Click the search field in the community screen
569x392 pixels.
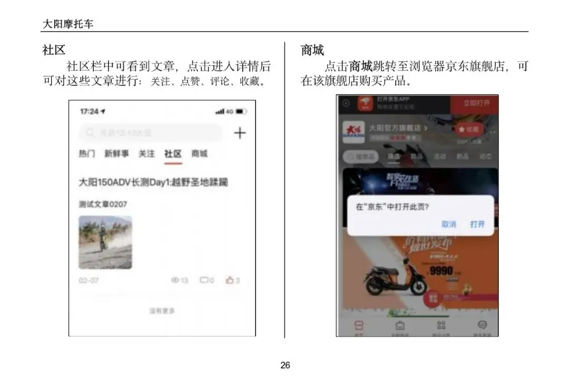point(151,133)
